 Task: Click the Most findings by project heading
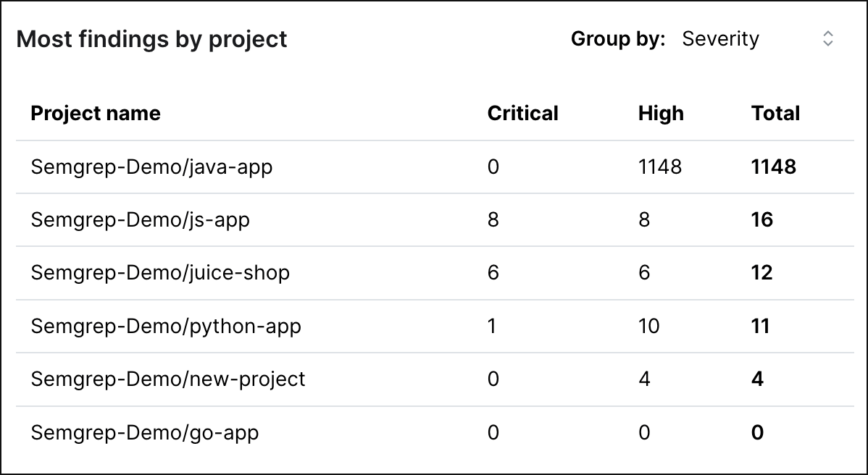154,39
